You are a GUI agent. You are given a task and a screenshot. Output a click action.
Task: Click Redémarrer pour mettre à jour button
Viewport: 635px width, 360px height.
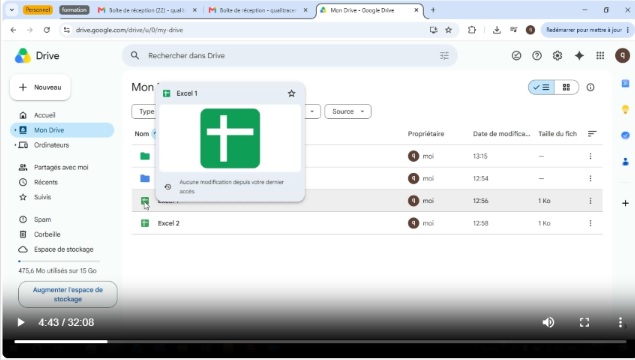(587, 30)
